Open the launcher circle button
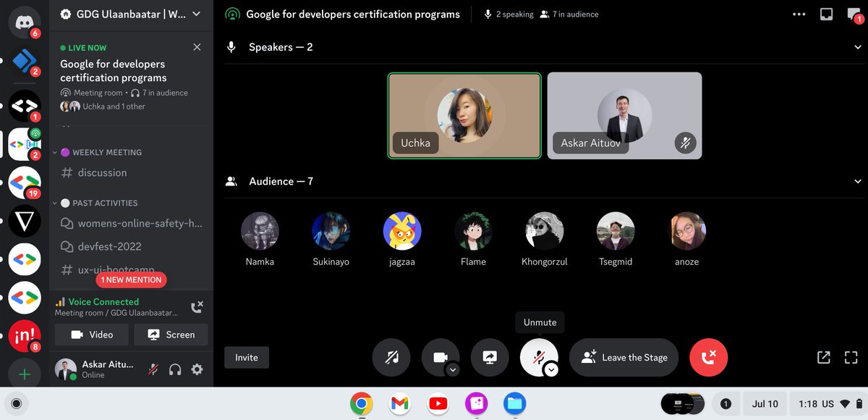Viewport: 868px width, 420px height. (x=17, y=403)
